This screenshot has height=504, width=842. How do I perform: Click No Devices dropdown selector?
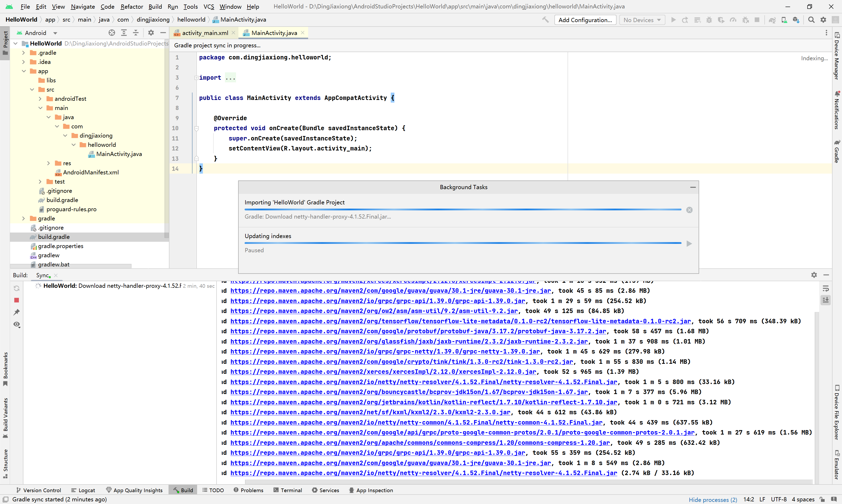(x=641, y=20)
